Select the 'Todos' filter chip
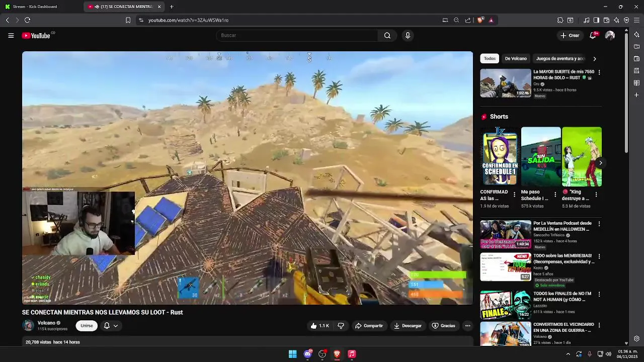 [x=490, y=59]
